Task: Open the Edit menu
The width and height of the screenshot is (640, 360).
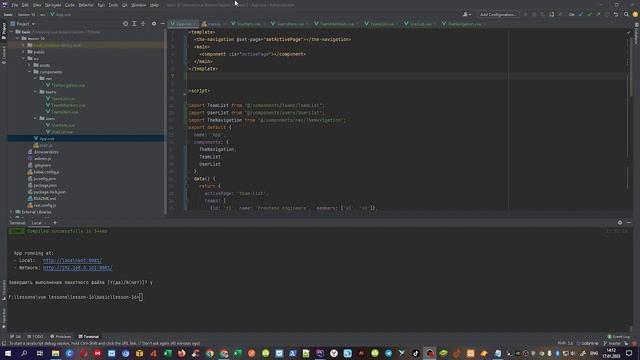Action: [x=25, y=5]
